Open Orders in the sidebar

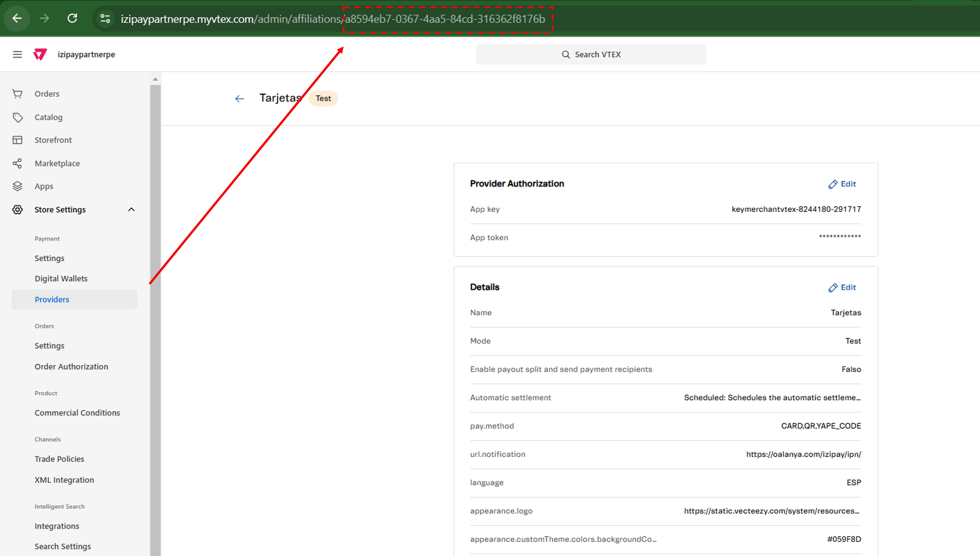[47, 93]
